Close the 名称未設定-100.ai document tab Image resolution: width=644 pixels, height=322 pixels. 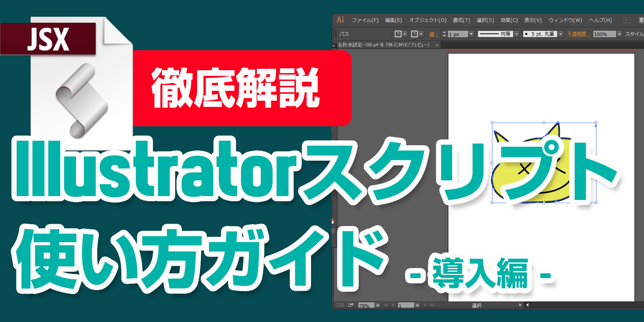437,45
